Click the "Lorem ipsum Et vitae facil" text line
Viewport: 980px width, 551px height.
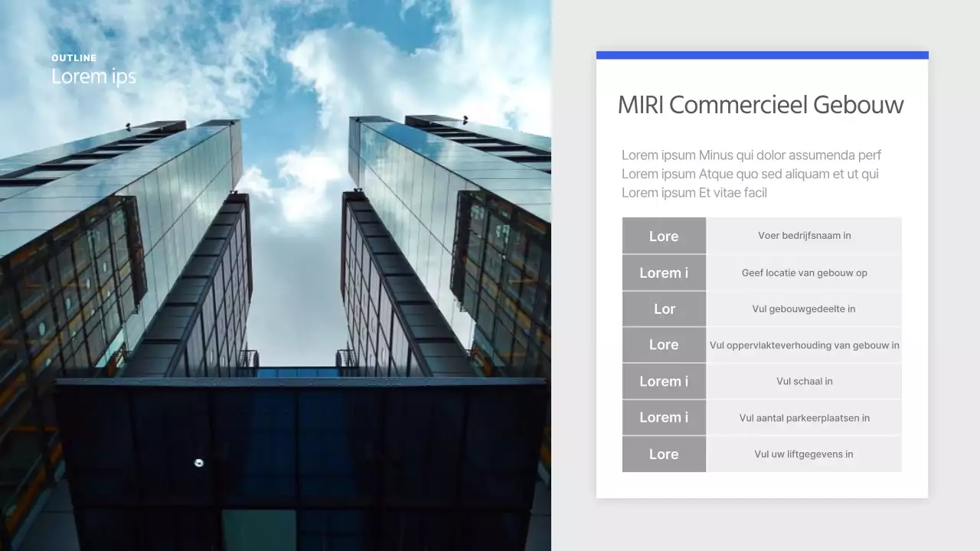[x=694, y=193]
